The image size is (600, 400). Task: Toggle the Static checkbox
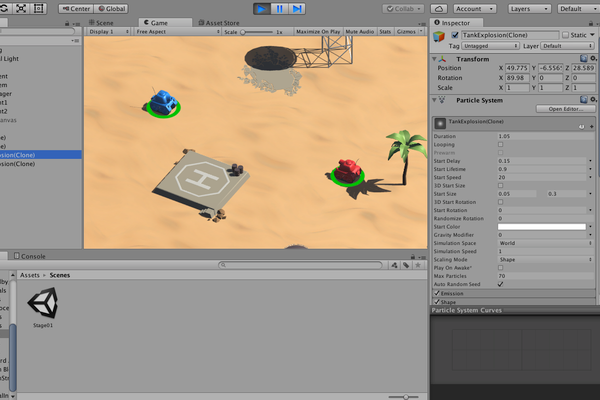pyautogui.click(x=565, y=35)
